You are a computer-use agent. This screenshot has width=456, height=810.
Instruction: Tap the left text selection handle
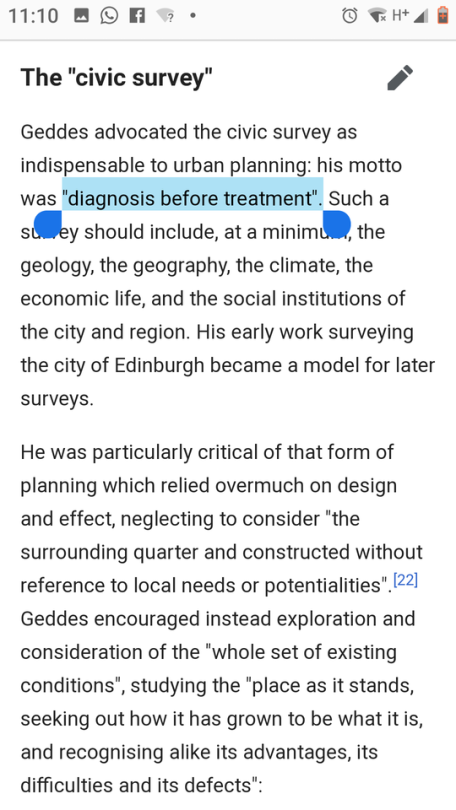(x=48, y=224)
